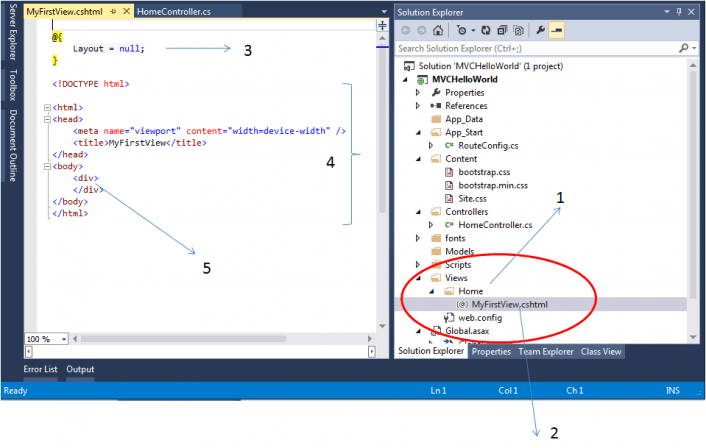The width and height of the screenshot is (706, 448).
Task: Open the Server Explorer side tab
Action: (x=13, y=32)
